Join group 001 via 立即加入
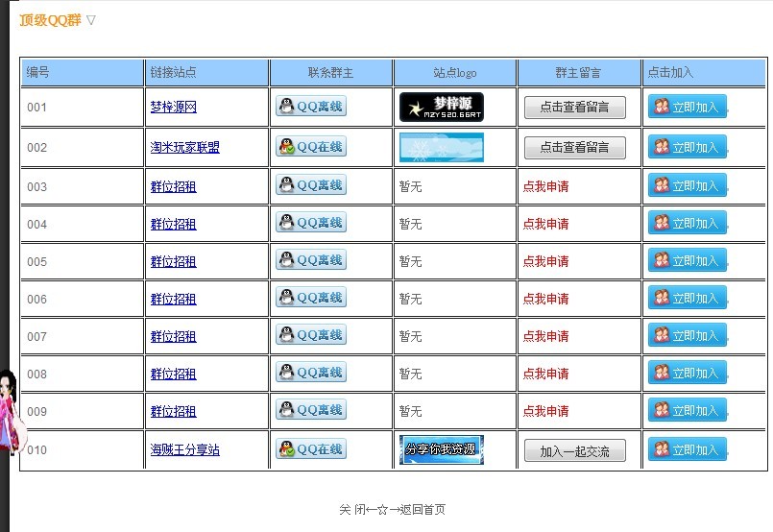The width and height of the screenshot is (773, 532). (688, 107)
